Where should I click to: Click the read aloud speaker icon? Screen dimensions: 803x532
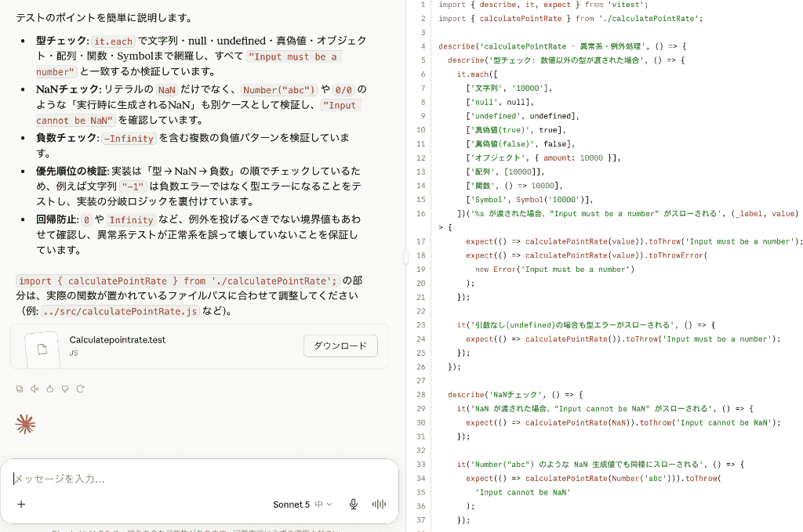35,389
